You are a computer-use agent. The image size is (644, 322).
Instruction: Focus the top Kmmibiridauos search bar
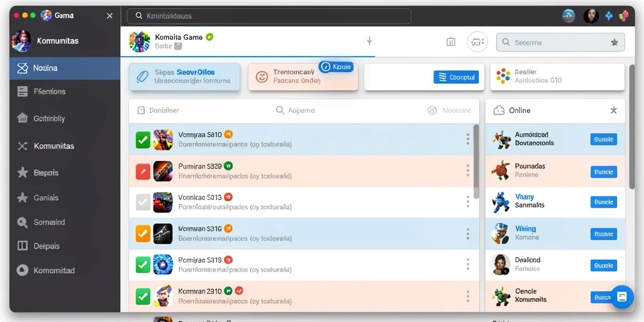[x=269, y=16]
